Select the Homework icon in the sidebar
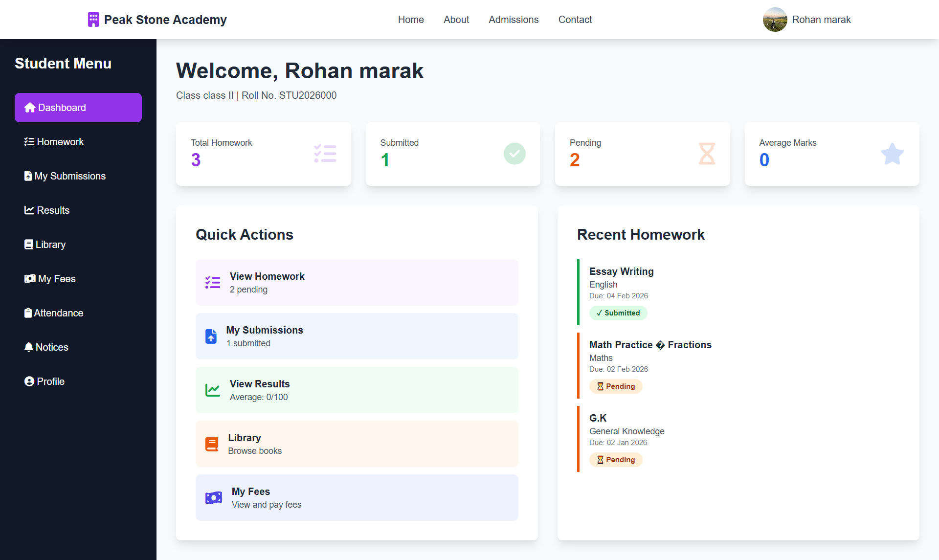 (29, 141)
